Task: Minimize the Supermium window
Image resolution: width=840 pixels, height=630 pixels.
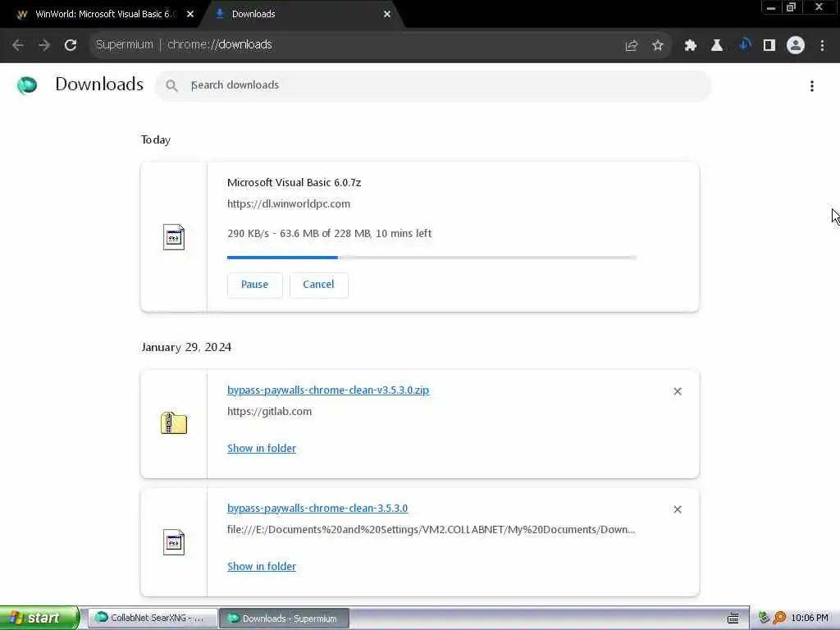Action: (x=771, y=7)
